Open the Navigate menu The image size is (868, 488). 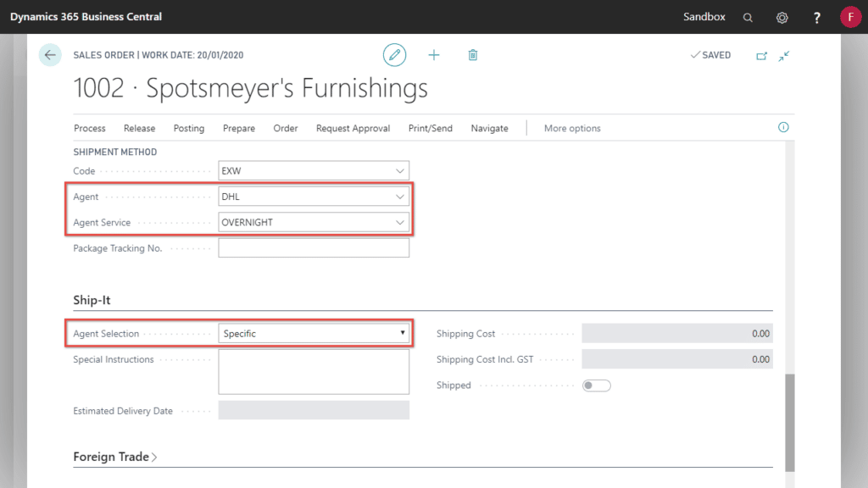489,128
